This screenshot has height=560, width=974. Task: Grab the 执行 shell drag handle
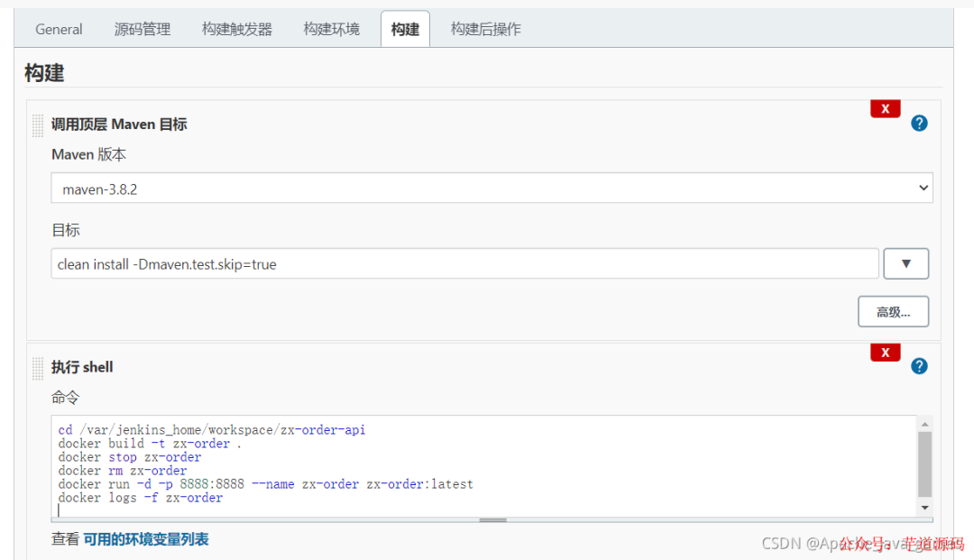pyautogui.click(x=38, y=368)
